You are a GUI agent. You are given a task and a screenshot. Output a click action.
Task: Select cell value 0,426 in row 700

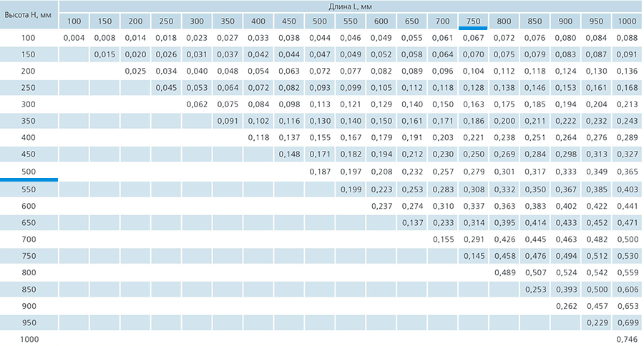pos(504,239)
